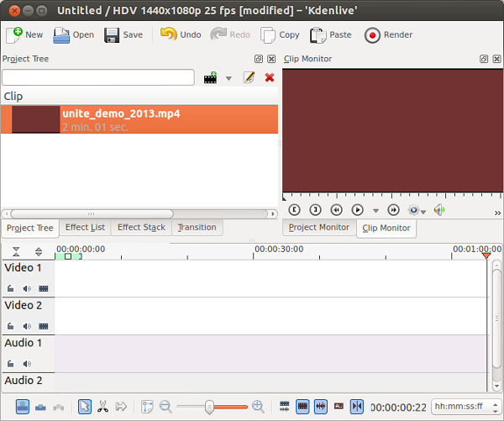504x421 pixels.
Task: Zoom in timeline with plus magnifier
Action: (258, 407)
